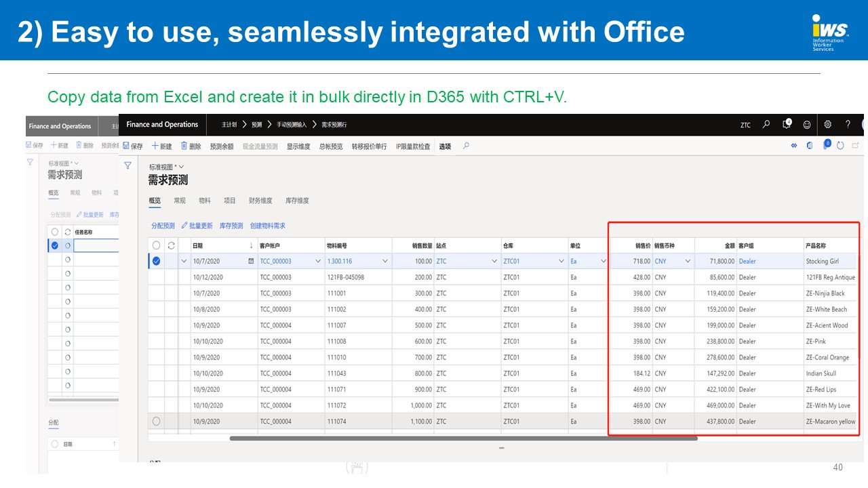
Task: Open the unit Ea dropdown in first row
Action: pyautogui.click(x=603, y=261)
